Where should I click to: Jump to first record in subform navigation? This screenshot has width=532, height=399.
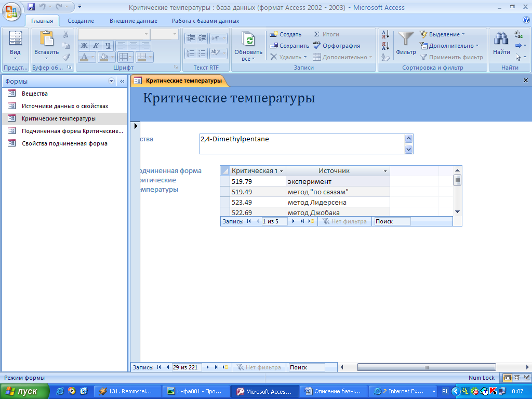(249, 221)
